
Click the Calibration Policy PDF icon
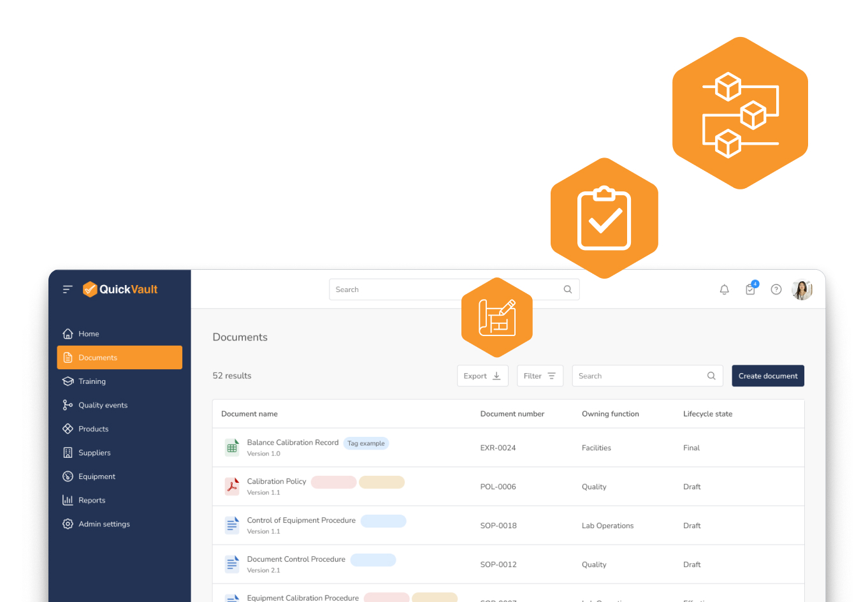click(232, 487)
